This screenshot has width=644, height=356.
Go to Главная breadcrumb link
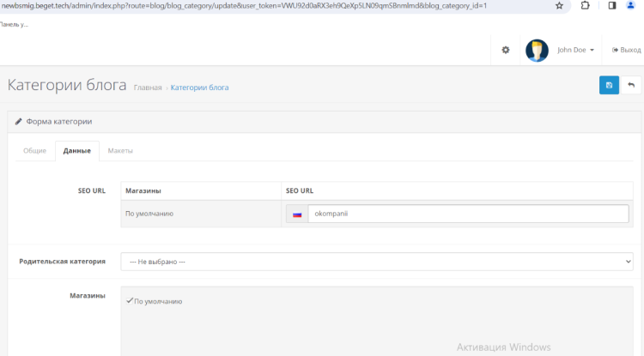pos(148,87)
